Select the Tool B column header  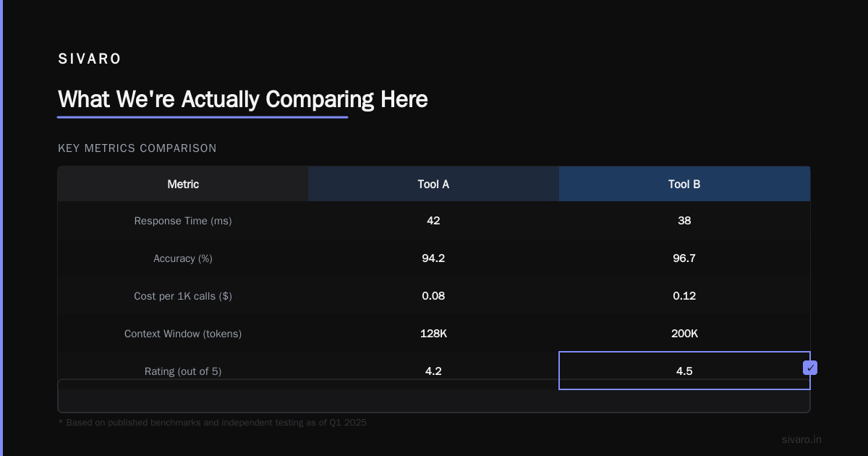684,184
